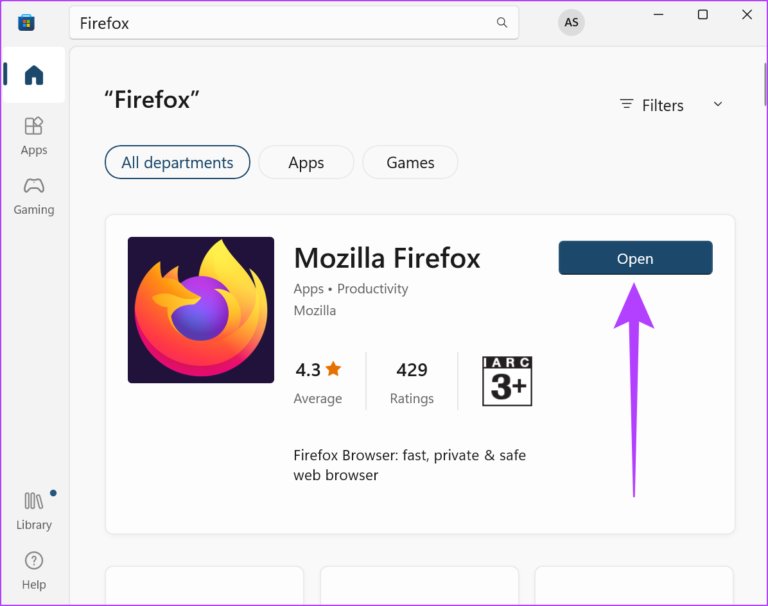Click the IARC 3+ rating badge
Screen dimensions: 768x606
[507, 381]
